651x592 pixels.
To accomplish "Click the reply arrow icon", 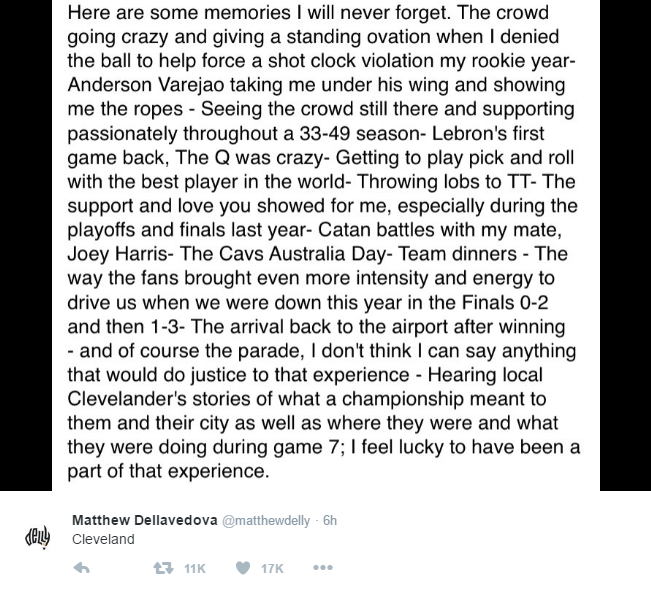I will click(81, 568).
